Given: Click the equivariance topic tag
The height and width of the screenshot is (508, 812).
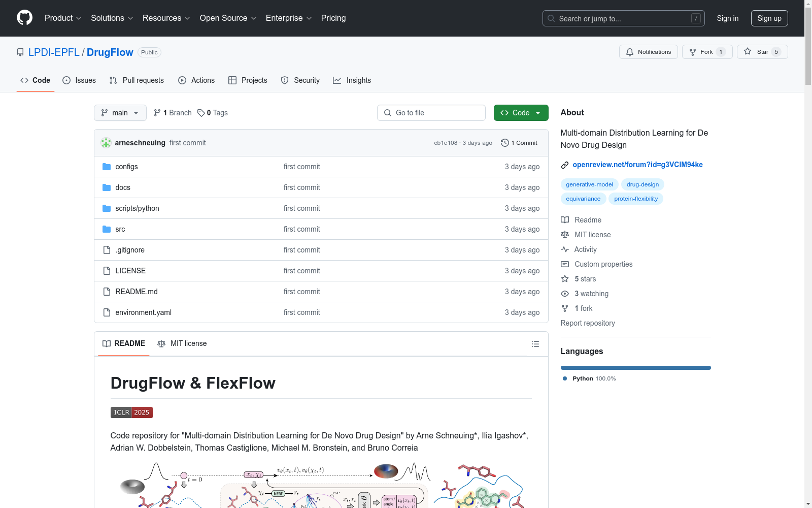Looking at the screenshot, I should point(583,199).
